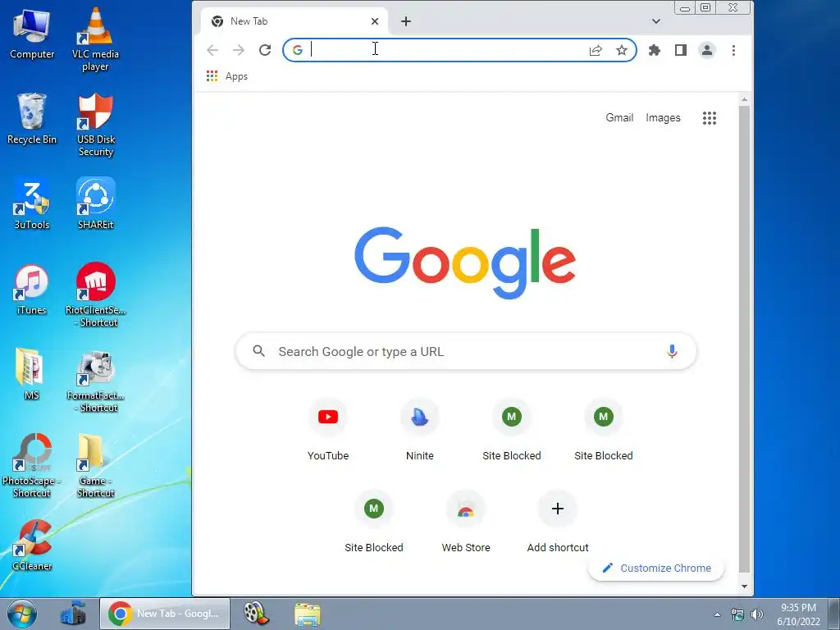The width and height of the screenshot is (840, 630).
Task: Open the Extensions puzzle icon
Action: click(654, 50)
